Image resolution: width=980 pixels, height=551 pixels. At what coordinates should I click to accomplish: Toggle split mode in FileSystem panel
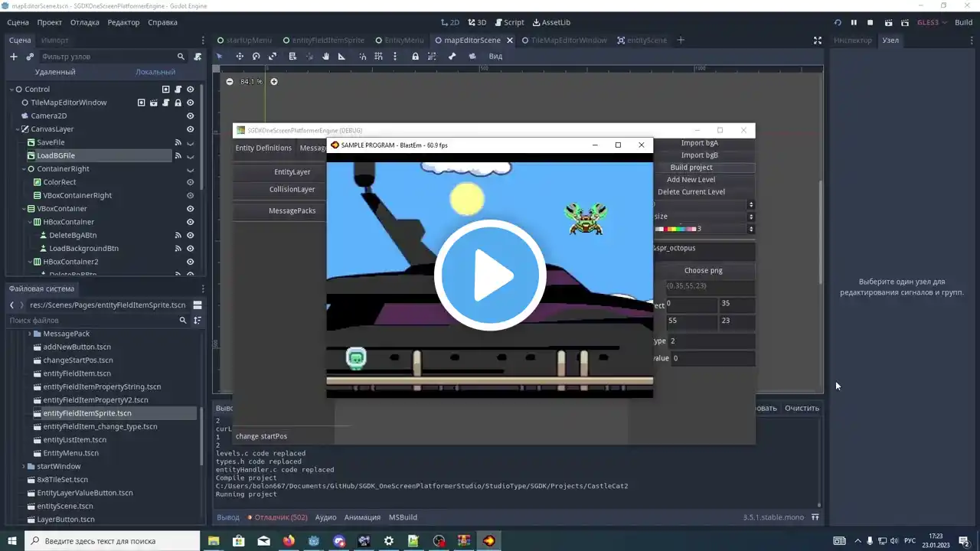click(x=198, y=305)
